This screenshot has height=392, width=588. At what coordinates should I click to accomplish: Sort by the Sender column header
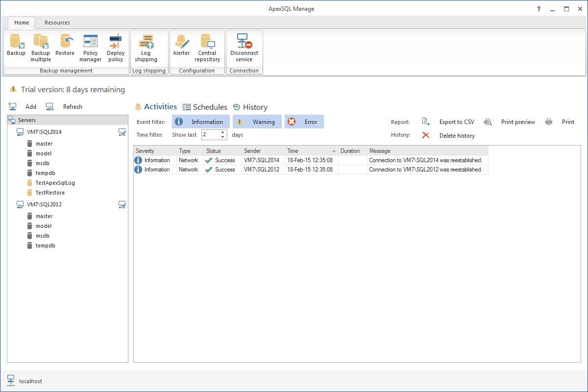(x=263, y=151)
